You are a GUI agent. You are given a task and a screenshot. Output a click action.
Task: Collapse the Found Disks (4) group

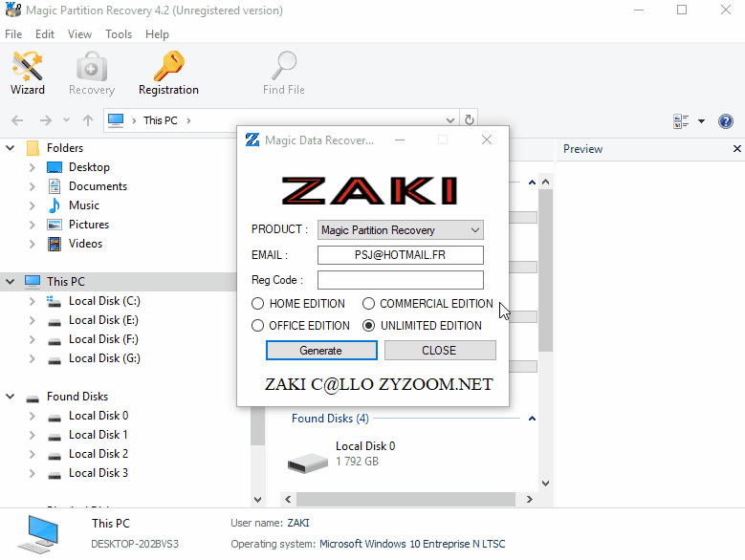point(532,419)
